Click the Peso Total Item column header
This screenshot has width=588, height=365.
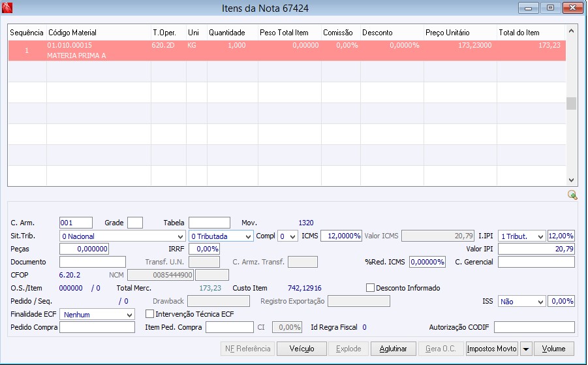[290, 33]
